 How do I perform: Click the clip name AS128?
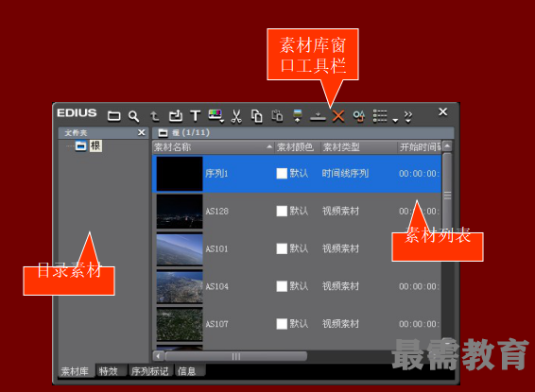pyautogui.click(x=216, y=211)
